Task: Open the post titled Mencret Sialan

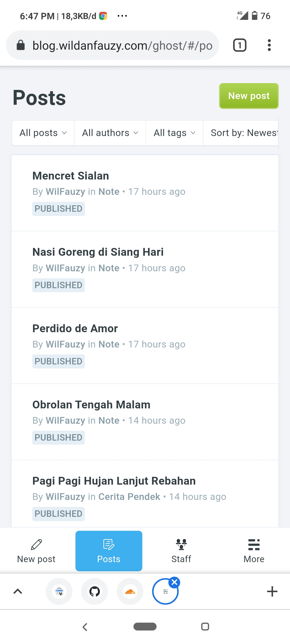Action: pos(71,176)
